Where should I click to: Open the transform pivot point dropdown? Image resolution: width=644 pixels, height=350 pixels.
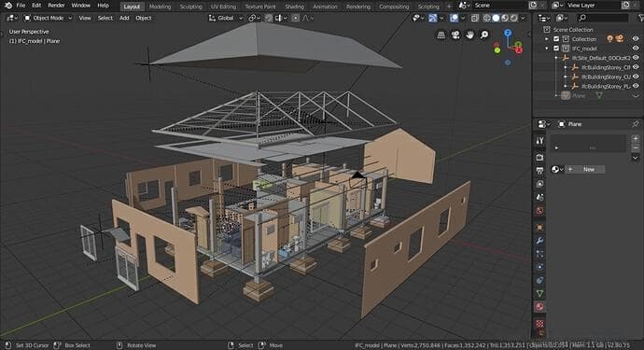254,18
